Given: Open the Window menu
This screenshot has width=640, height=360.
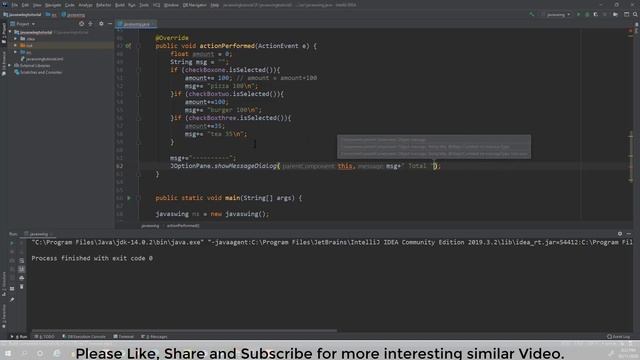Looking at the screenshot, I should tap(171, 5).
